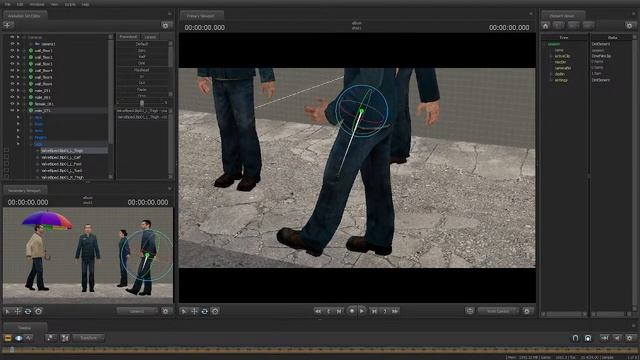Click the Playhead preset button

[142, 70]
